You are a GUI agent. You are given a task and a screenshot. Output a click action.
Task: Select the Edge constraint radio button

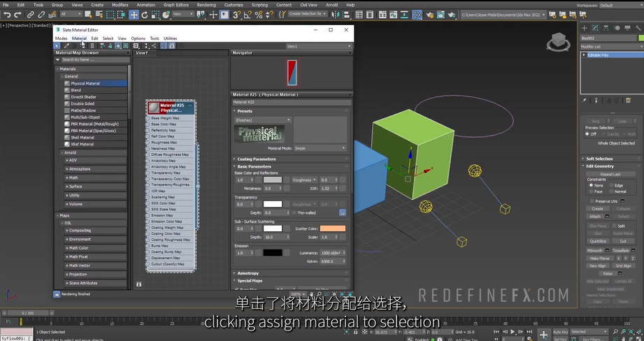pyautogui.click(x=612, y=185)
